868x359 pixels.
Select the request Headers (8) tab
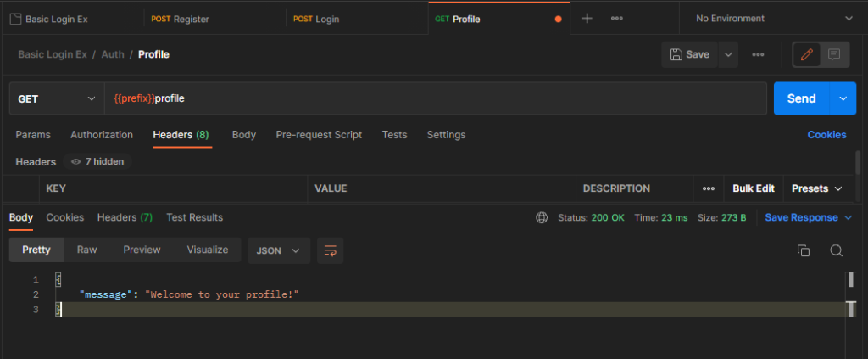[181, 135]
